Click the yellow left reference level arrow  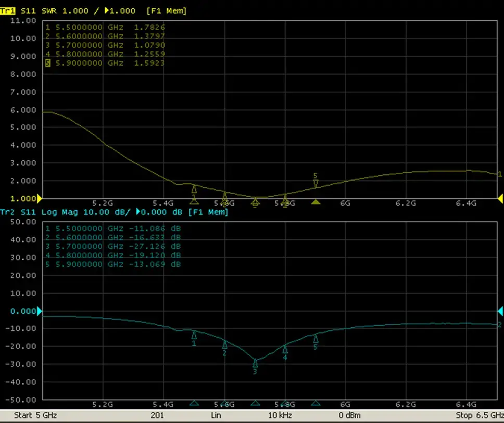click(40, 198)
